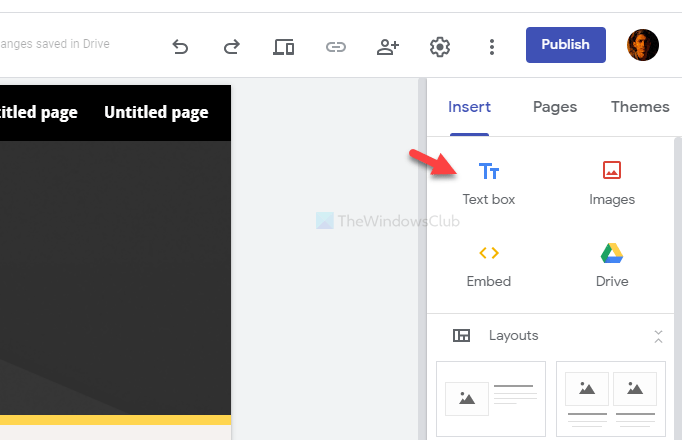The width and height of the screenshot is (700, 440).
Task: Click the Redo arrow icon
Action: [x=231, y=46]
